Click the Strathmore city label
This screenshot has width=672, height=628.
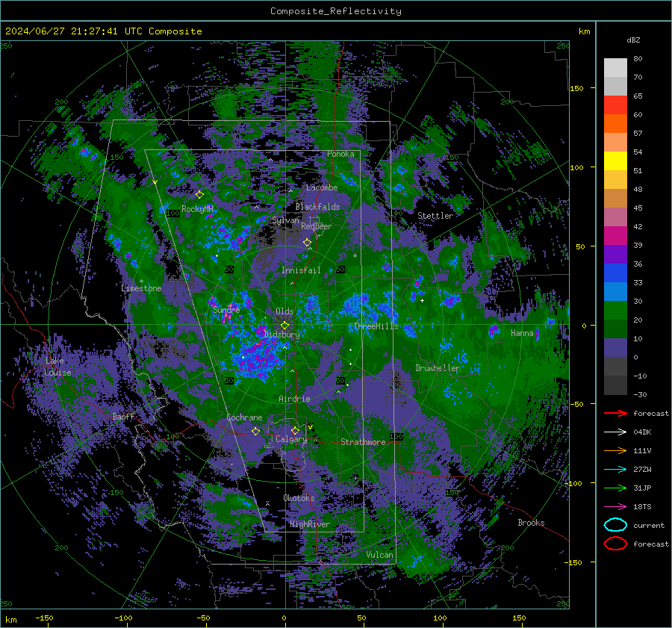[363, 442]
